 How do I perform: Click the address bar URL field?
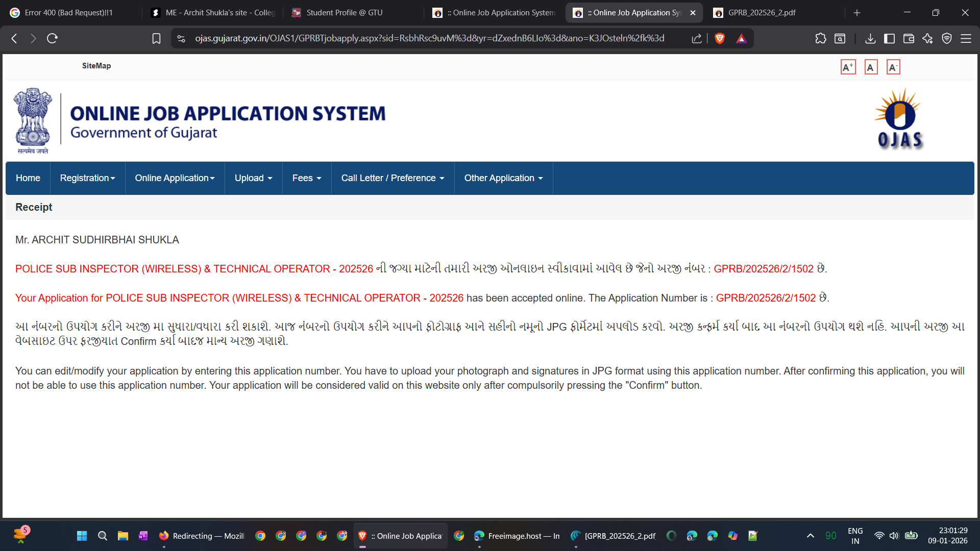pyautogui.click(x=429, y=38)
